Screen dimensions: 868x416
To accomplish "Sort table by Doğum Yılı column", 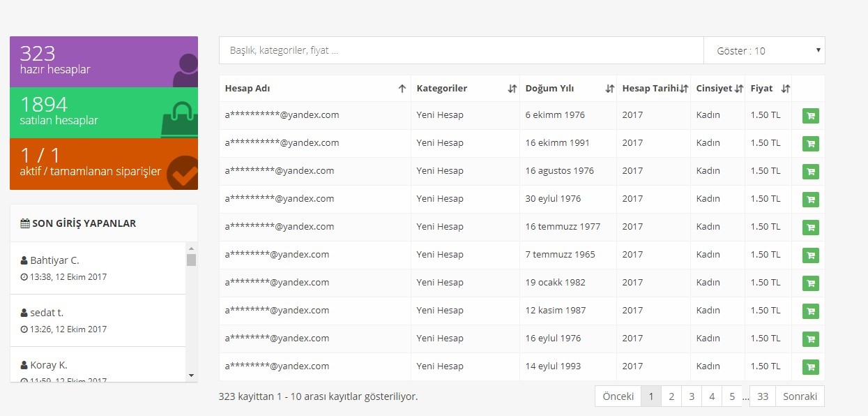I will pos(568,89).
